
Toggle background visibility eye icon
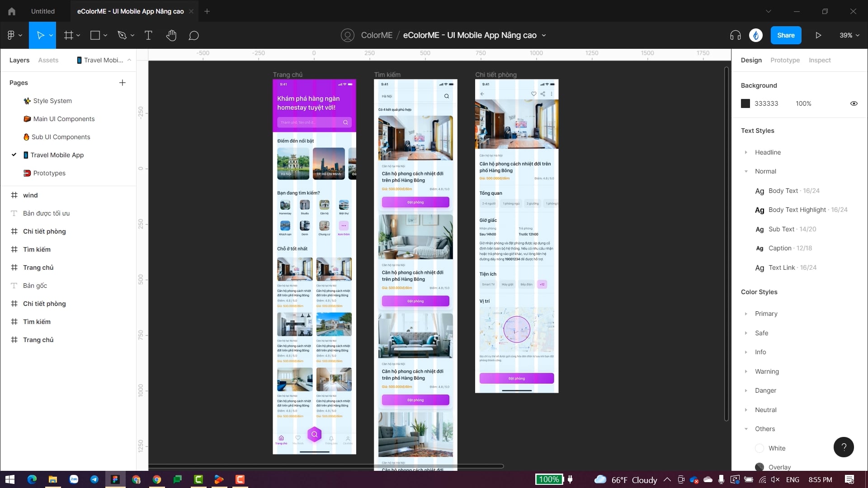(854, 103)
